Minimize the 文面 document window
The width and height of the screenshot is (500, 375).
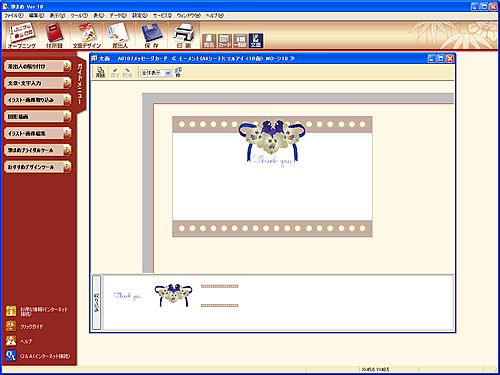point(432,59)
